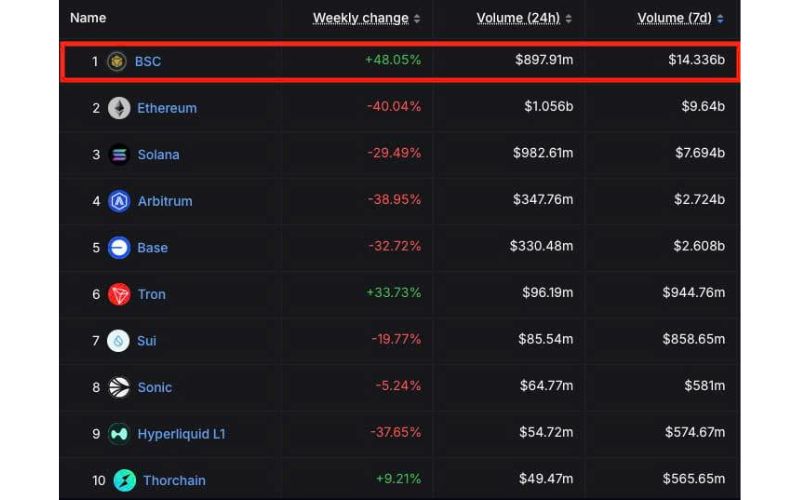Click the Thorchain logo icon
The image size is (800, 500).
coord(124,480)
